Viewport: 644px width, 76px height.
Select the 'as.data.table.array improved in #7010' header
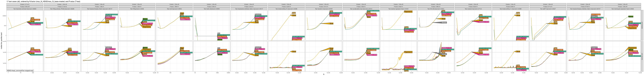(361, 9)
